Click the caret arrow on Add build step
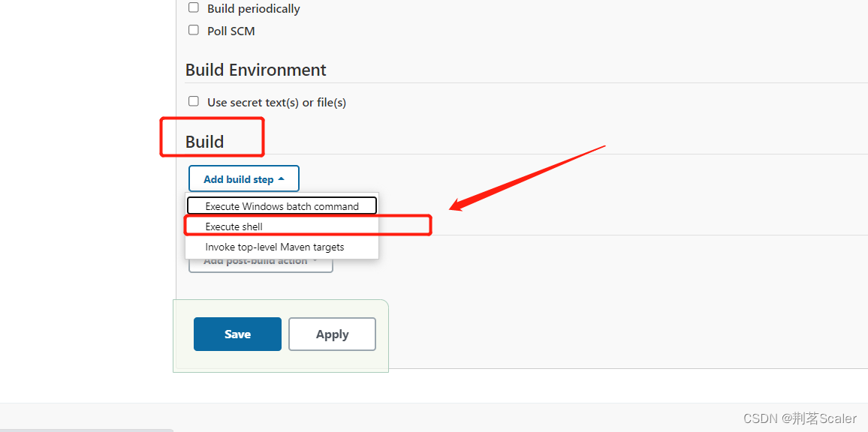 [282, 179]
